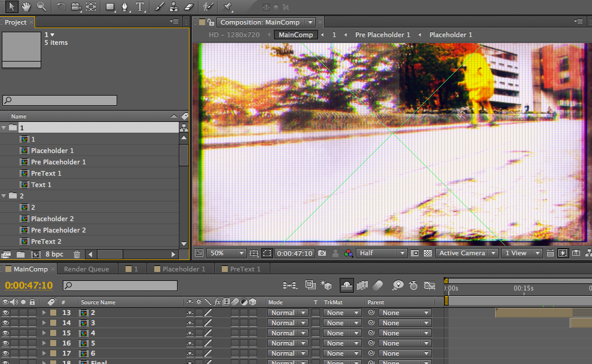The image size is (592, 364).
Task: Toggle visibility of layer 15
Action: 6,333
